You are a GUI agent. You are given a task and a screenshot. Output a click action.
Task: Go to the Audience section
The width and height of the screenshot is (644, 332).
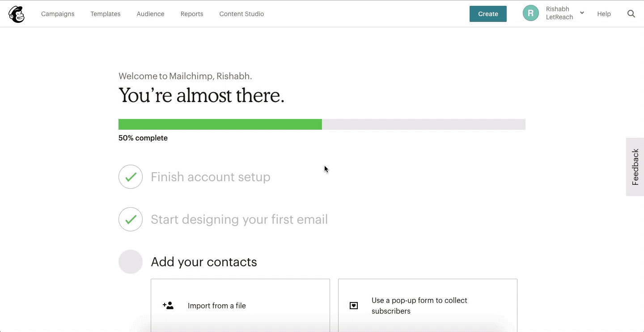pyautogui.click(x=151, y=14)
